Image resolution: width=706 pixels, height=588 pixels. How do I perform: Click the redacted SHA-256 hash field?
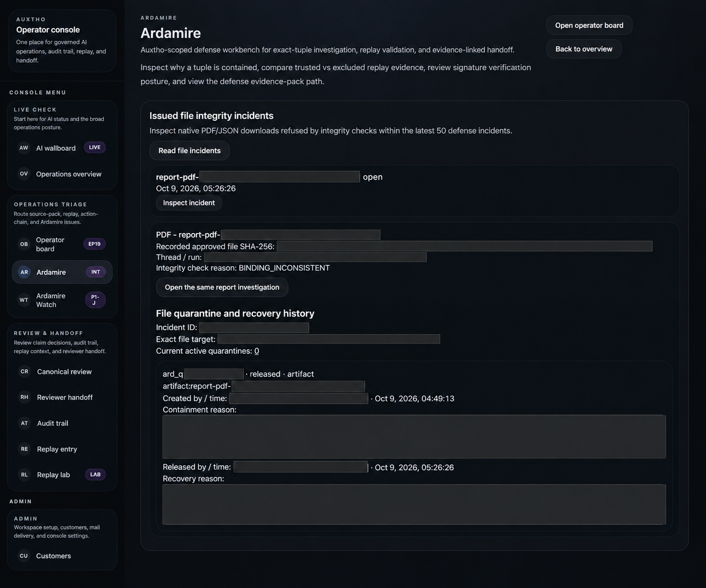coord(465,246)
